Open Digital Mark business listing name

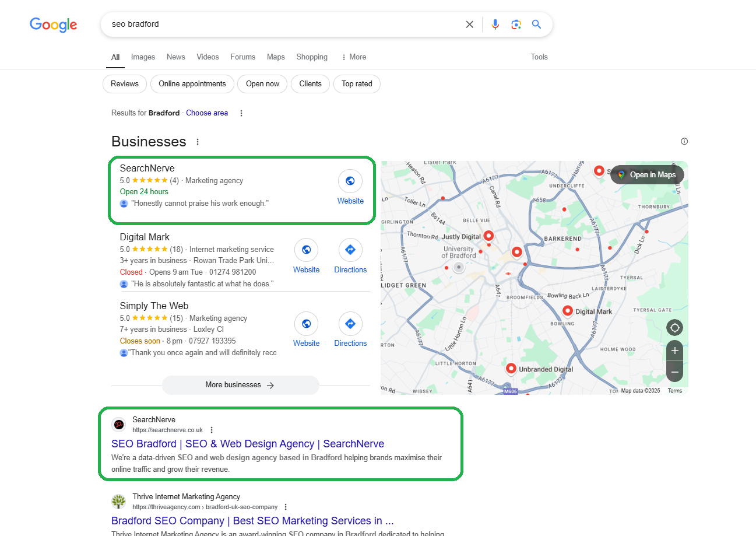click(x=145, y=237)
